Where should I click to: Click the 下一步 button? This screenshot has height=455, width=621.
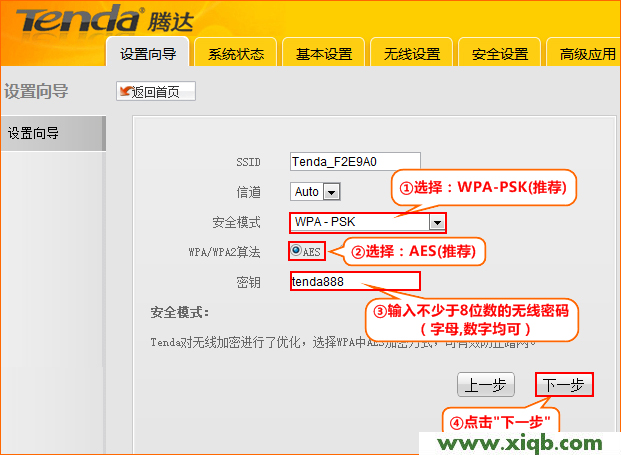coord(565,385)
